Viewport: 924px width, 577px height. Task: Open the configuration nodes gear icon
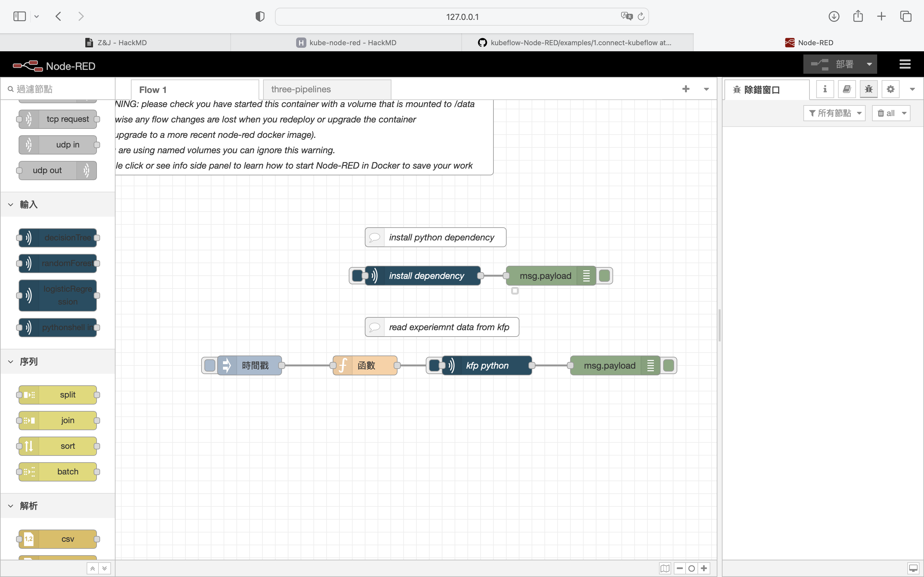pyautogui.click(x=890, y=89)
